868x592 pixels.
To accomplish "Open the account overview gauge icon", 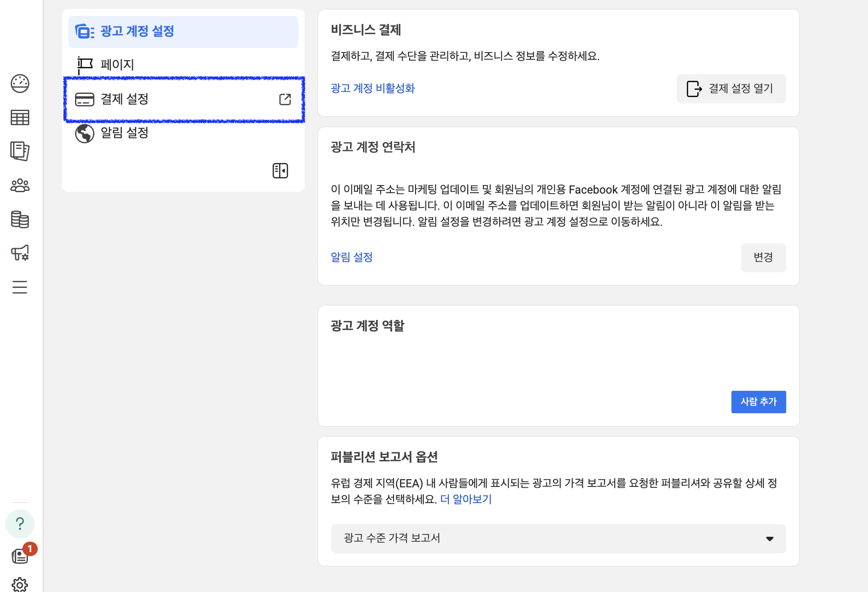I will click(20, 84).
